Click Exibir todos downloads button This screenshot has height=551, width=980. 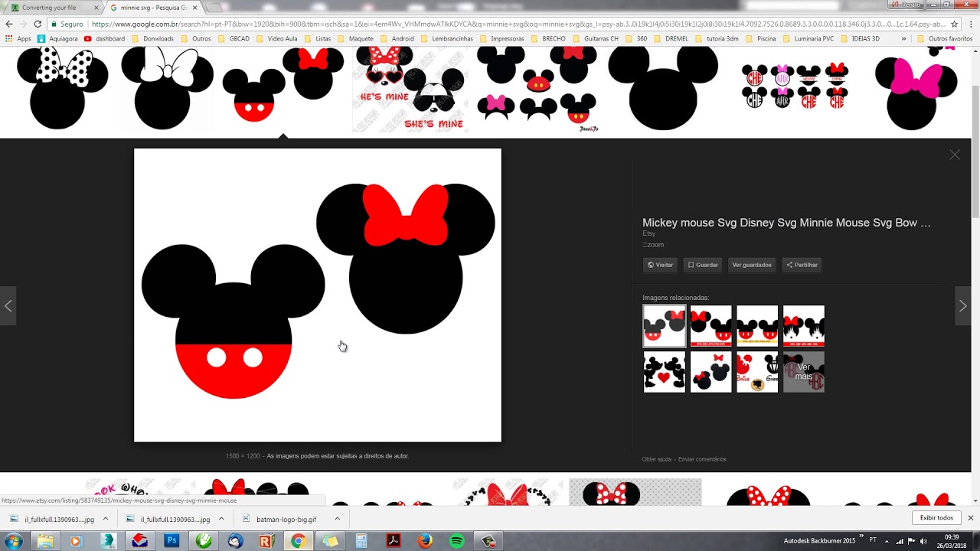936,518
